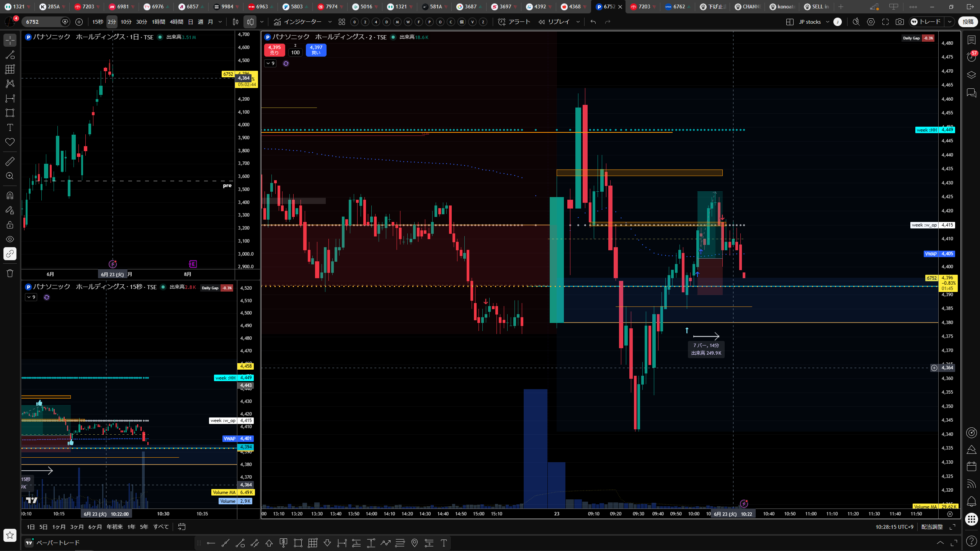The width and height of the screenshot is (980, 551).
Task: Click the symbol search field 6752
Action: tap(42, 22)
